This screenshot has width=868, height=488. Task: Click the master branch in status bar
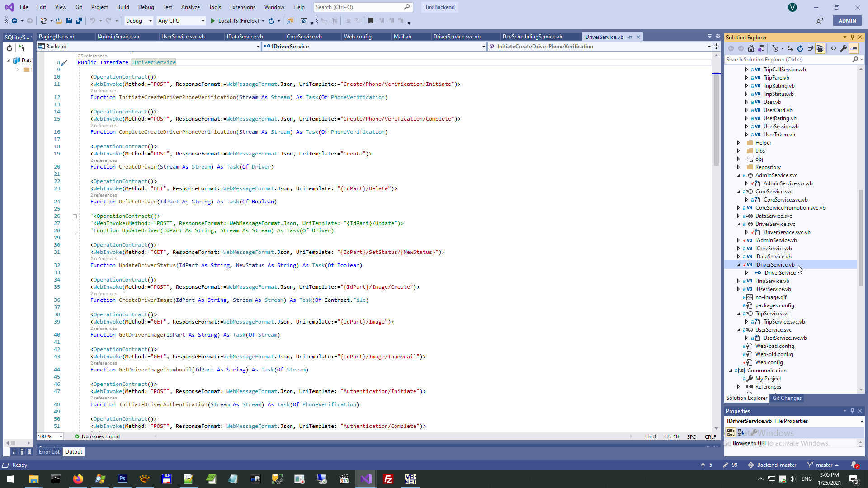coord(823,465)
